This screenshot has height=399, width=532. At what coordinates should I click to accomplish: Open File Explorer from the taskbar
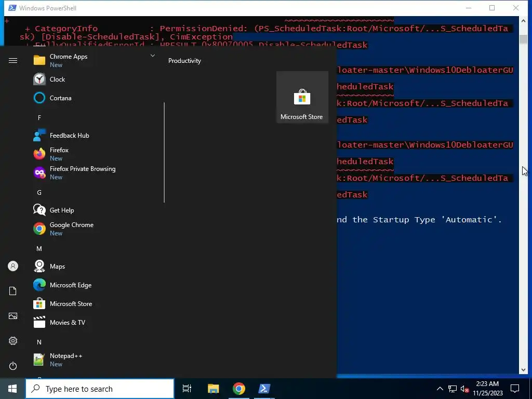point(214,389)
